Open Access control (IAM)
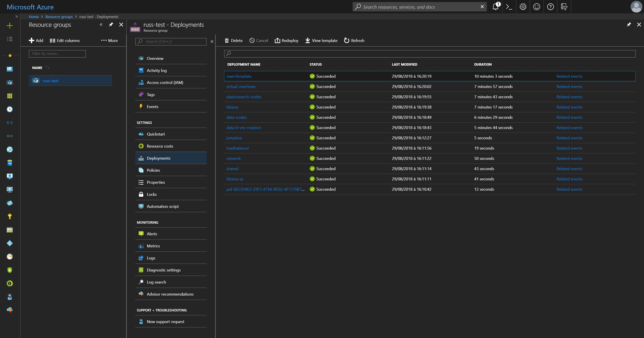The image size is (644, 338). pyautogui.click(x=165, y=82)
